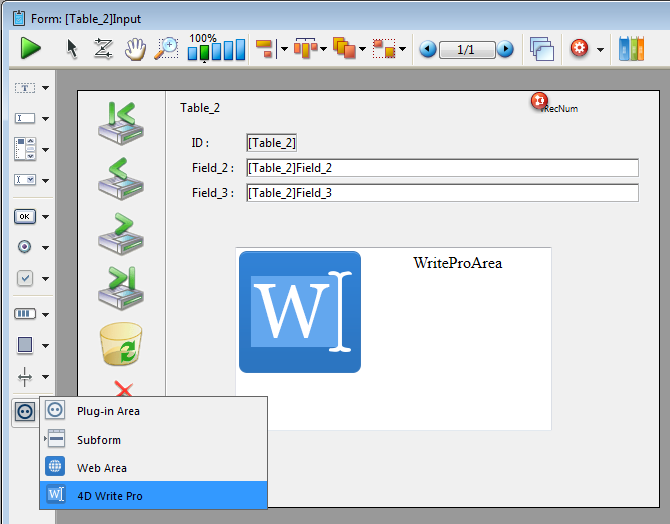Choose Subform from the menu

pos(153,439)
